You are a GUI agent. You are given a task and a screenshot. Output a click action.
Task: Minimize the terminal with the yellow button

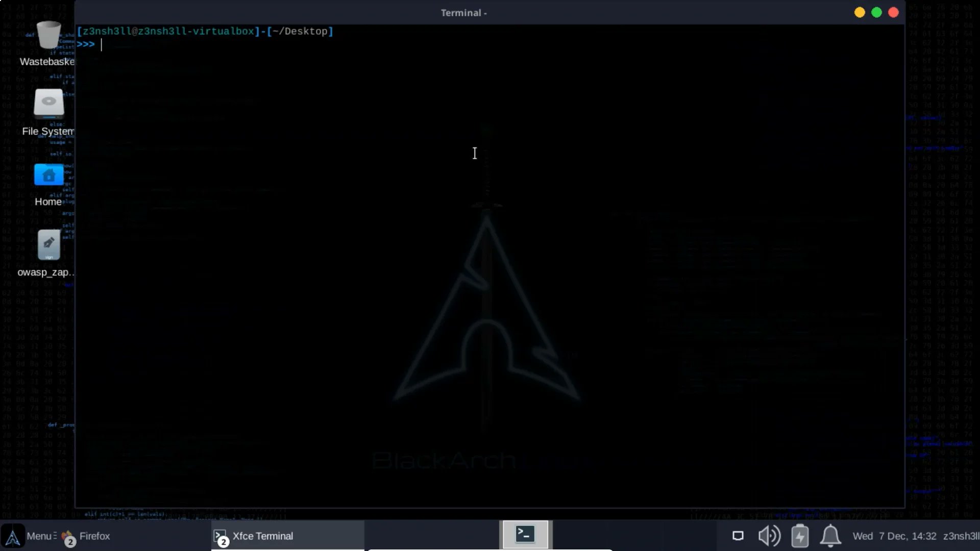click(860, 12)
